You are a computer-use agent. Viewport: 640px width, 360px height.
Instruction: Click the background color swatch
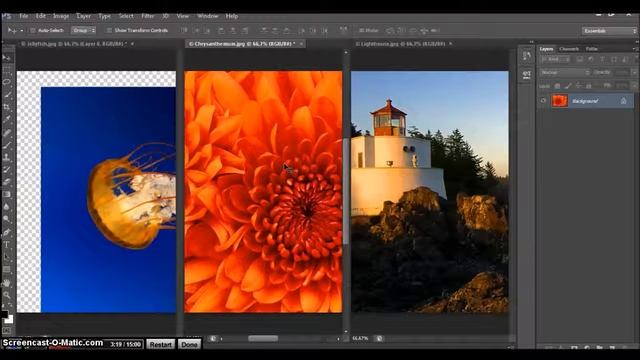click(x=9, y=319)
